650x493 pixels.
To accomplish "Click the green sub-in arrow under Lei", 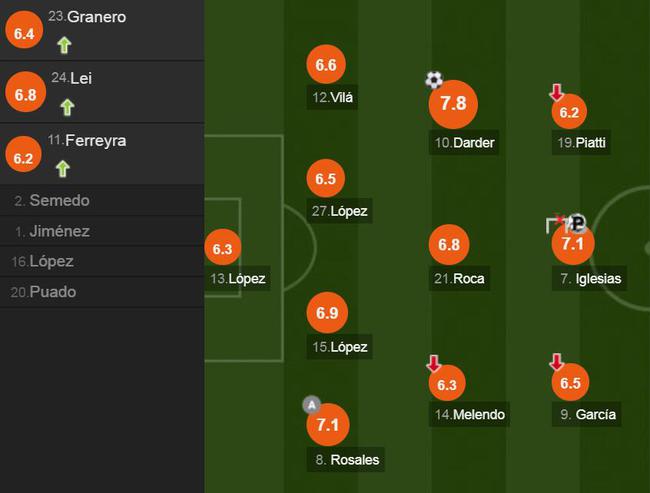I will [67, 107].
